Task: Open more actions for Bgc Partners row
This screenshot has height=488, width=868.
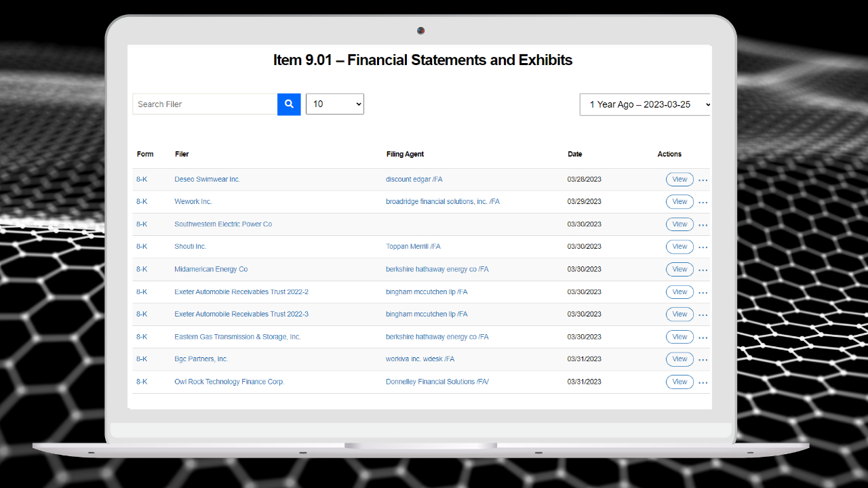Action: click(703, 360)
